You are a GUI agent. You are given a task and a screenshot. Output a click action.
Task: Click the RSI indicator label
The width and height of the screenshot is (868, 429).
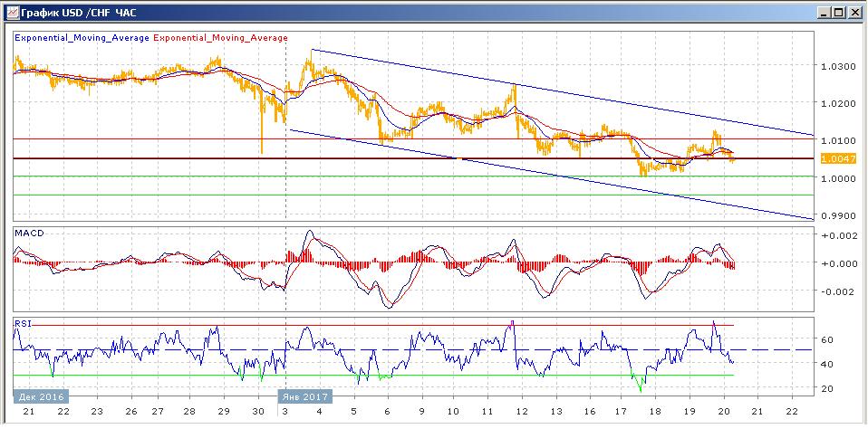[24, 325]
